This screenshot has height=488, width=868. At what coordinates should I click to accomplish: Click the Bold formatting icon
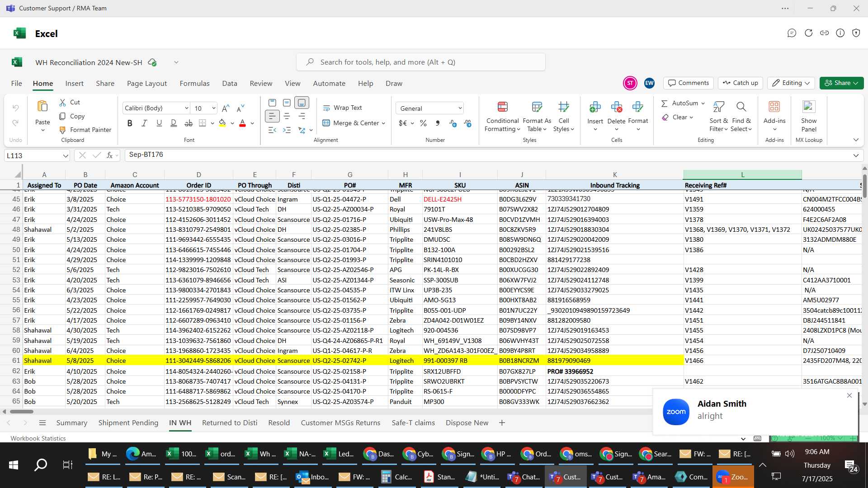[x=130, y=123]
